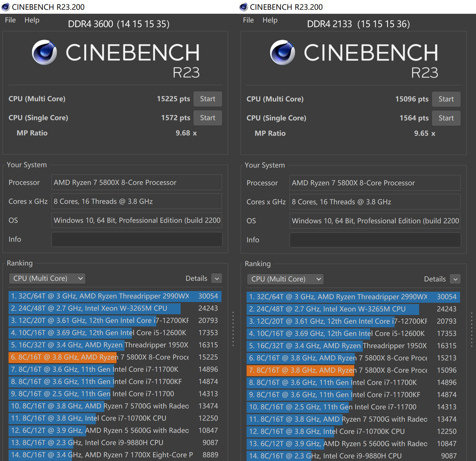
Task: Click the Cinebench sphere logo in left panel
Action: tap(44, 52)
